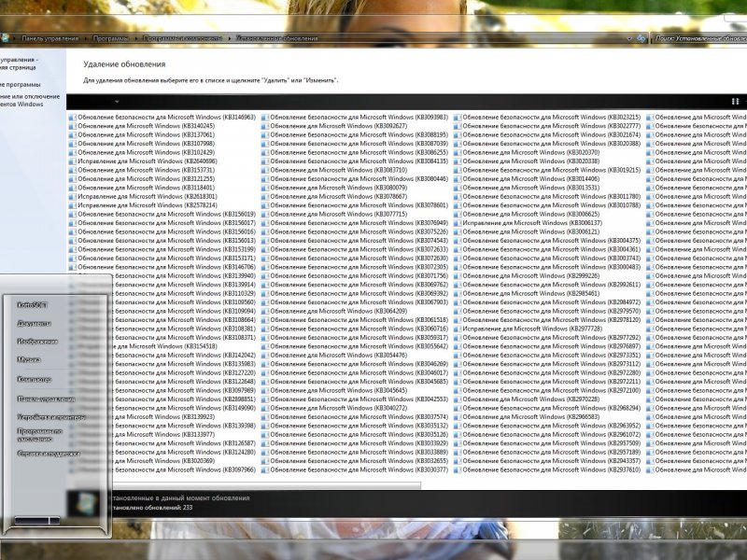
Task: Go to Программы in the address breadcrumb
Action: (110, 38)
